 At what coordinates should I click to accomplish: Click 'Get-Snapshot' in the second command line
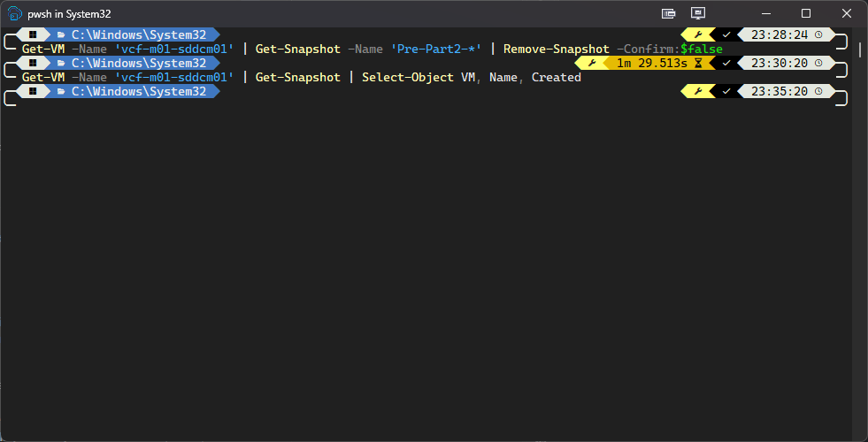click(298, 78)
